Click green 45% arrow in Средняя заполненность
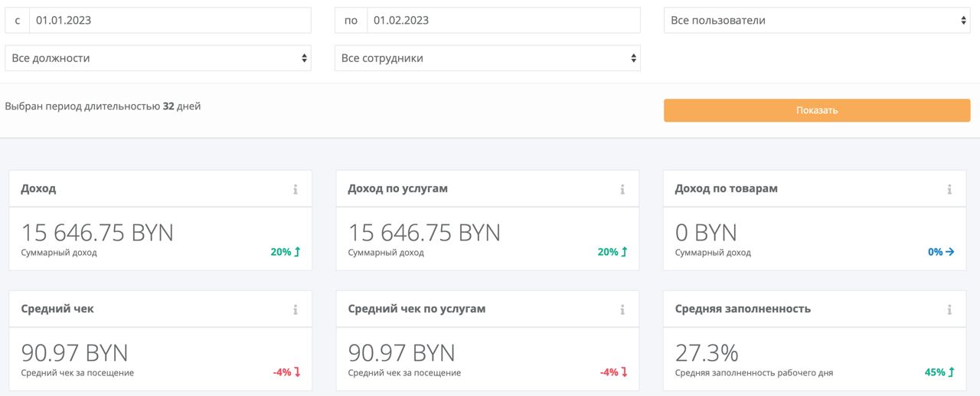980x396 pixels. 951,372
